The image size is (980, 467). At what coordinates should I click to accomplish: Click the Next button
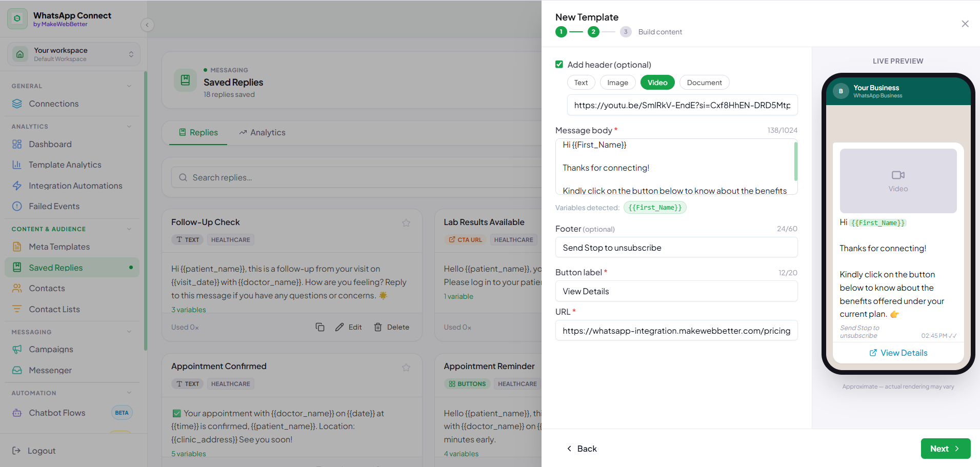[x=945, y=449]
